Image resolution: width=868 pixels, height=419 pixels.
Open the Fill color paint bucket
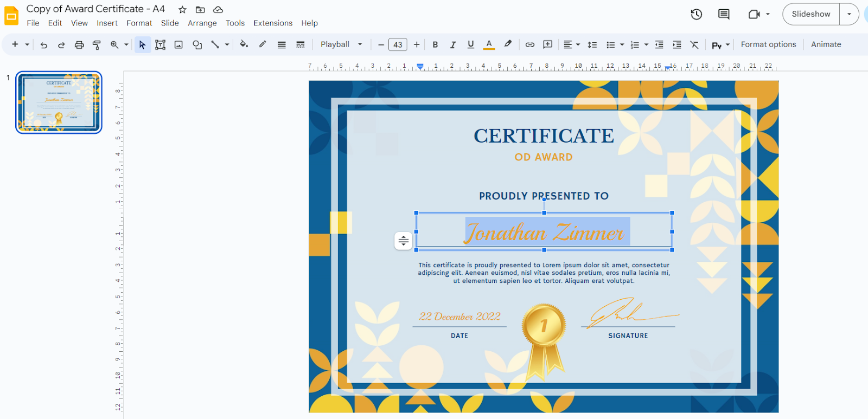[x=244, y=44]
